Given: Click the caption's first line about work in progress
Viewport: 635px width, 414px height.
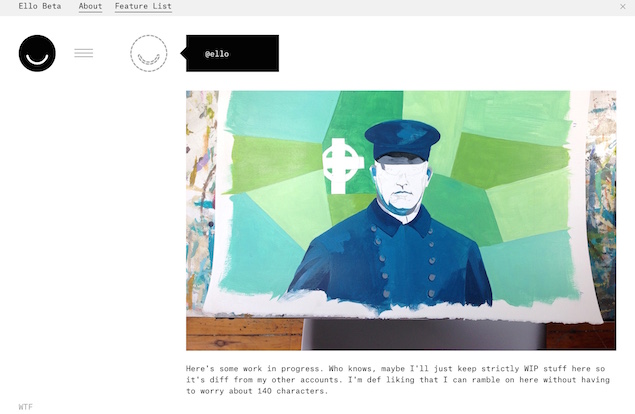Looking at the screenshot, I should pos(395,369).
